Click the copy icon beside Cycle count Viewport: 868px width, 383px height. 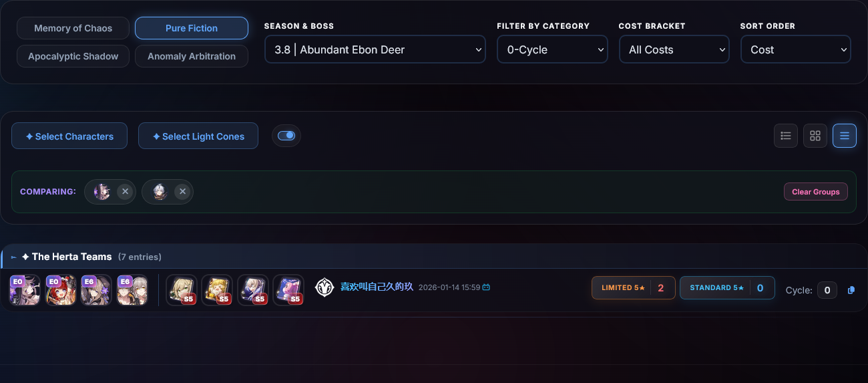[x=851, y=290]
